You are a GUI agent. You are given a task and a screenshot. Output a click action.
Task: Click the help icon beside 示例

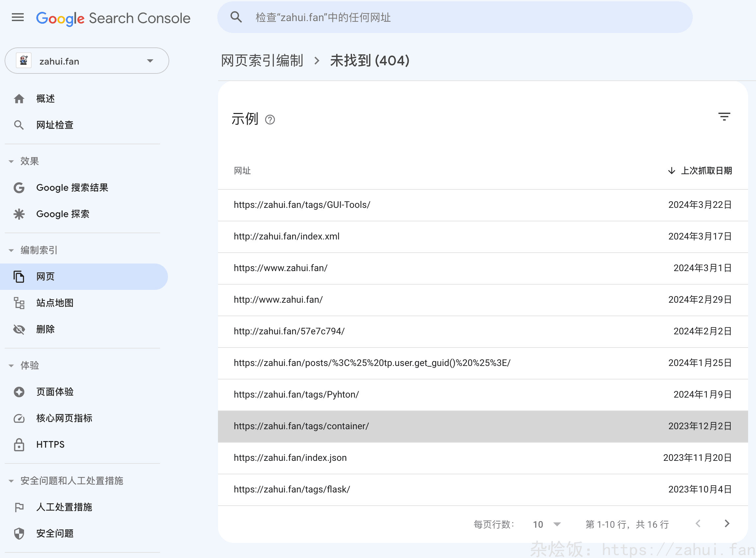(270, 120)
